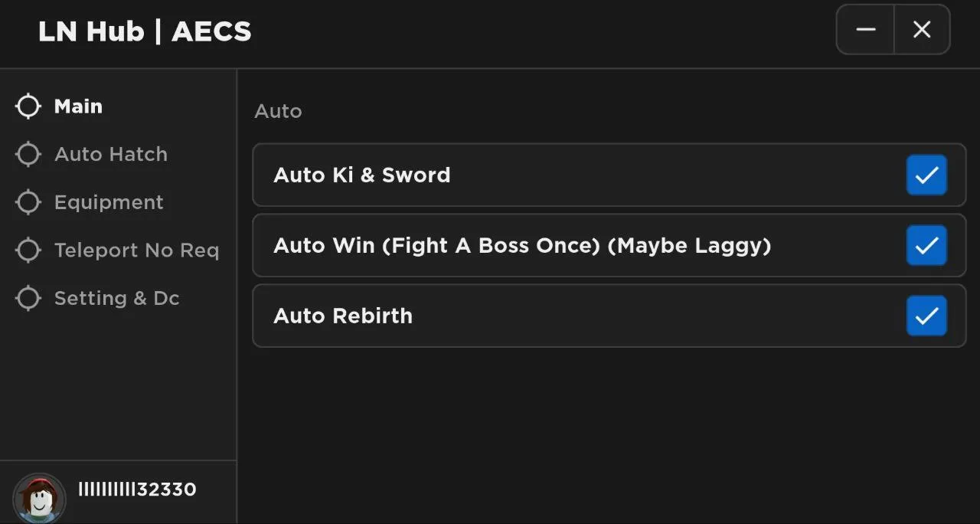Switch to the Equipment tab

pyautogui.click(x=109, y=202)
